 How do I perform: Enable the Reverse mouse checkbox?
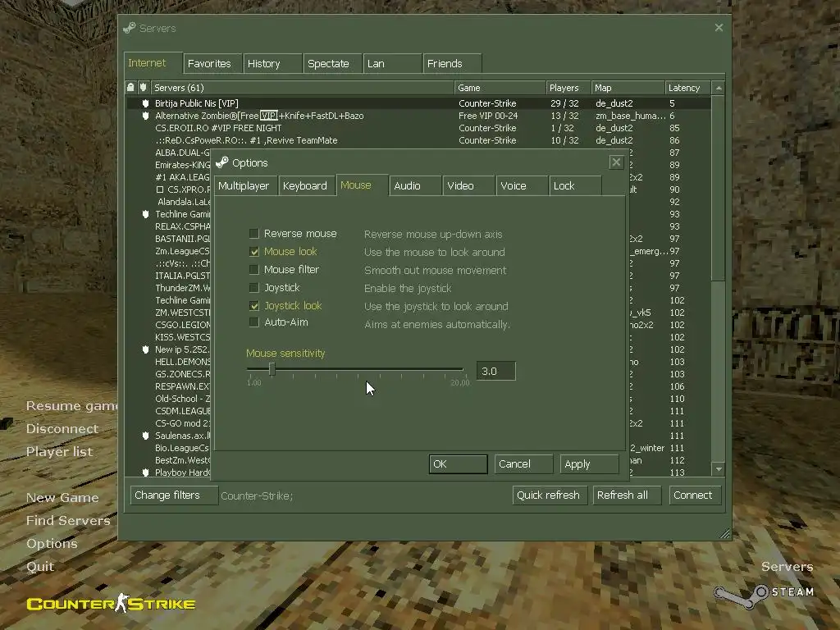pyautogui.click(x=254, y=234)
